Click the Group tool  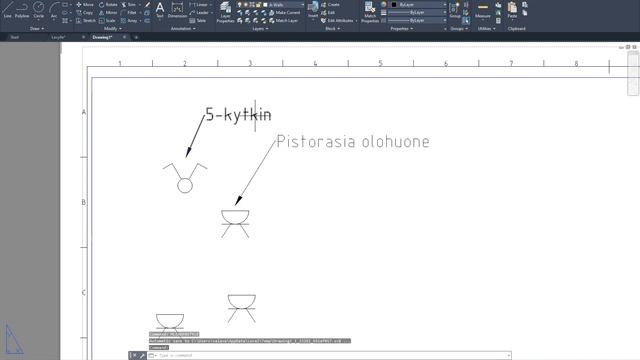[455, 10]
